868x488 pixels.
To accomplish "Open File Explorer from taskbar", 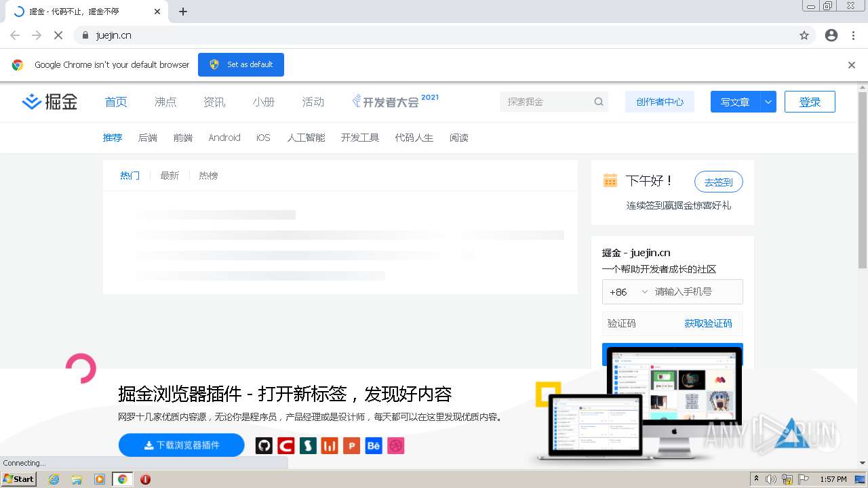I will [77, 479].
